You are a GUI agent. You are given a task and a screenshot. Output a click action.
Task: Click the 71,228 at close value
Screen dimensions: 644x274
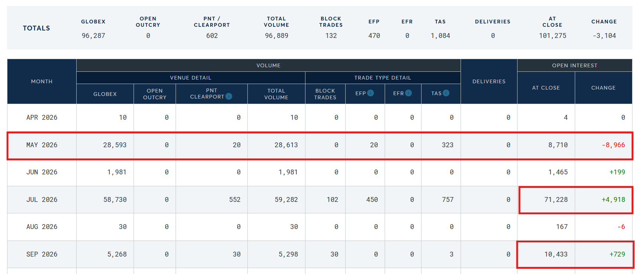(556, 200)
